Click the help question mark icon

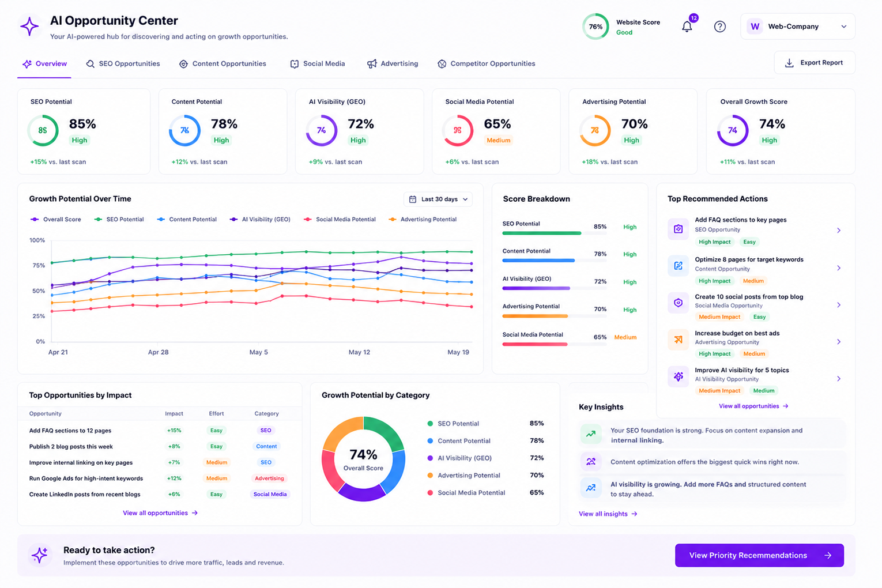point(719,27)
